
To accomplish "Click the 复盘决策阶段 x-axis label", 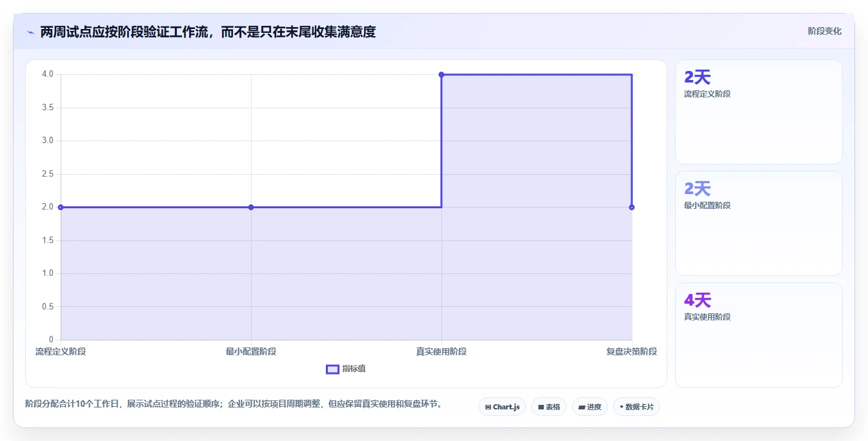I will [x=632, y=351].
